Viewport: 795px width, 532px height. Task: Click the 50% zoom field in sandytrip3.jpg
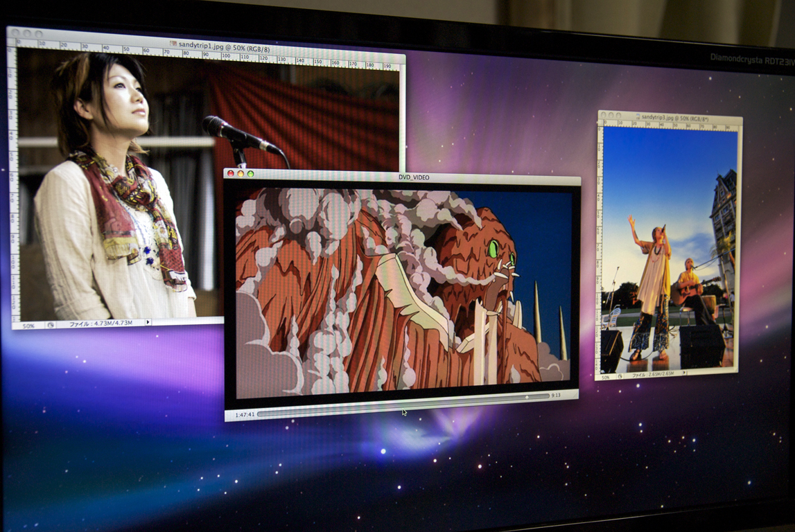point(606,377)
